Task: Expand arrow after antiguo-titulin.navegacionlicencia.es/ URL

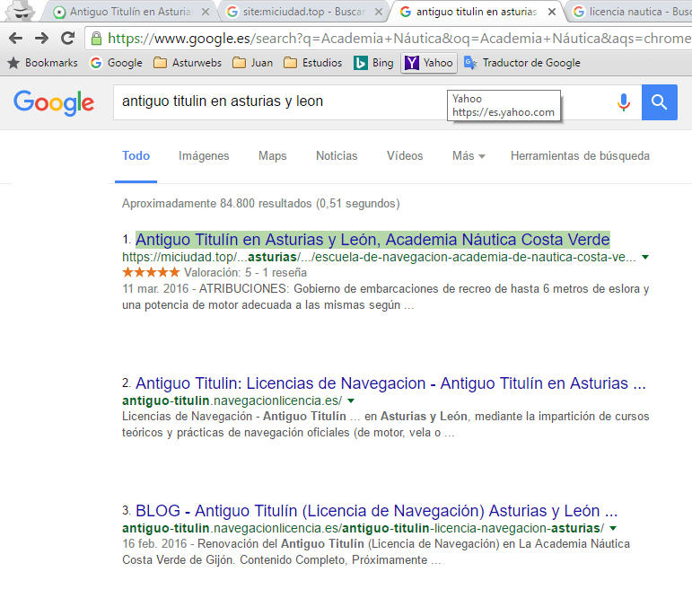Action: 351,401
